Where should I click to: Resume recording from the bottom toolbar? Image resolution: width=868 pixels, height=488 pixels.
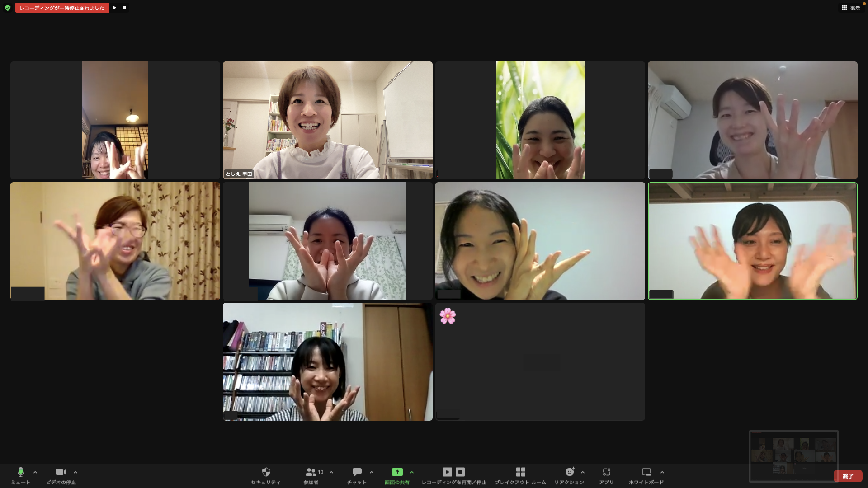[x=447, y=472]
